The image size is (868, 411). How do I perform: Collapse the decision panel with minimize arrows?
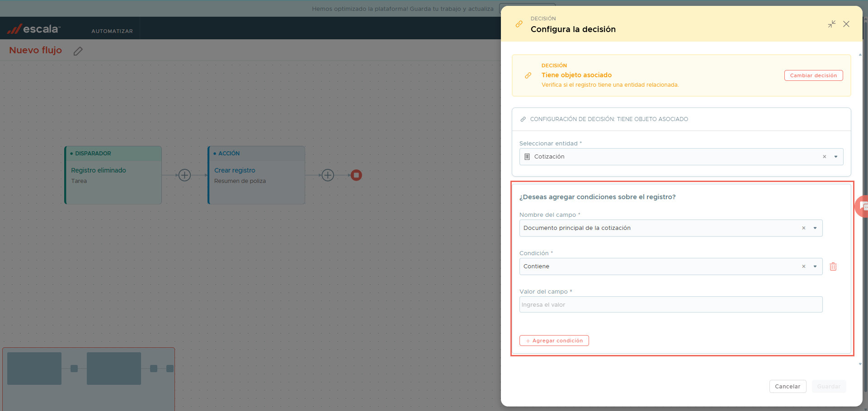coord(831,24)
